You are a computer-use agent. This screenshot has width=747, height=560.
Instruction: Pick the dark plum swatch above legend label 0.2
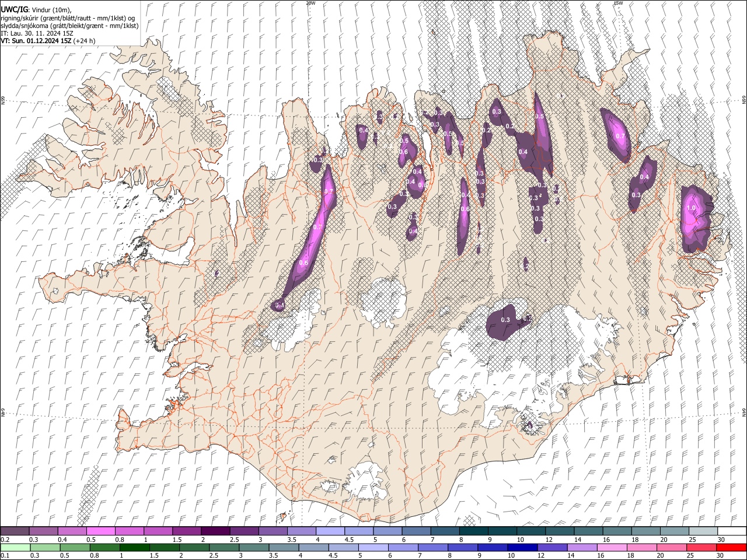(x=15, y=531)
